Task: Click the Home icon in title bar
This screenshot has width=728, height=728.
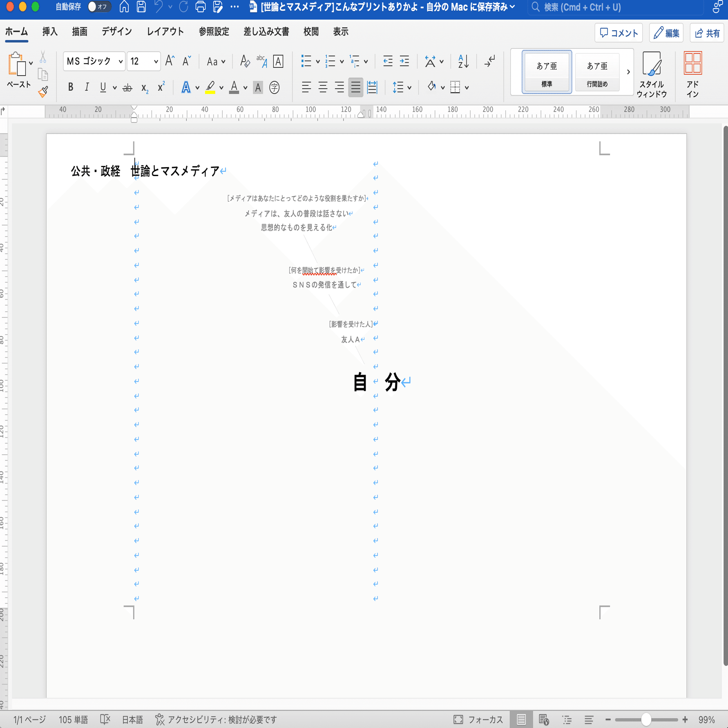Action: click(124, 7)
